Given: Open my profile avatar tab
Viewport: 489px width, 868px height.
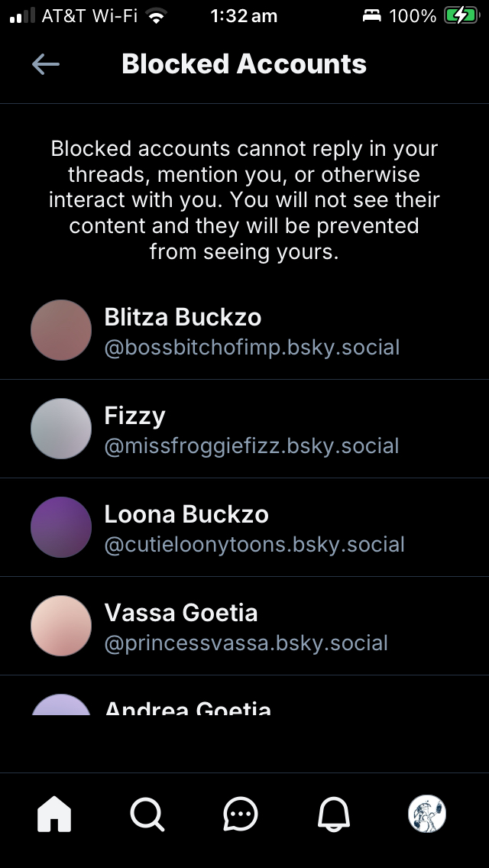Looking at the screenshot, I should click(x=427, y=815).
